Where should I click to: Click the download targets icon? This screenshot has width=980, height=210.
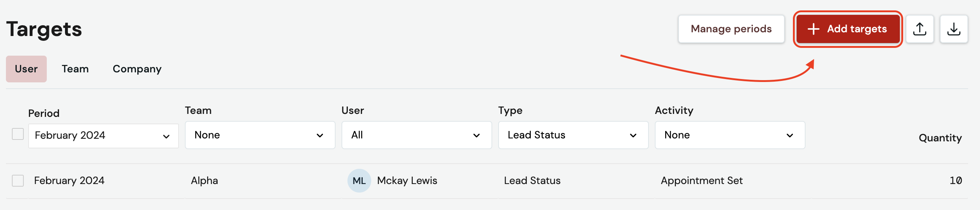[x=953, y=29]
